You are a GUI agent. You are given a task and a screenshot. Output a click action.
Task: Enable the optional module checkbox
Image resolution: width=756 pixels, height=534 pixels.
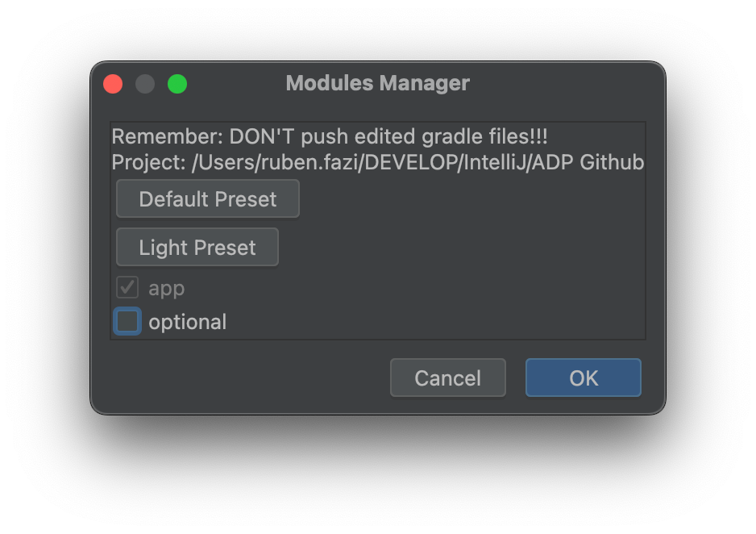(x=127, y=321)
